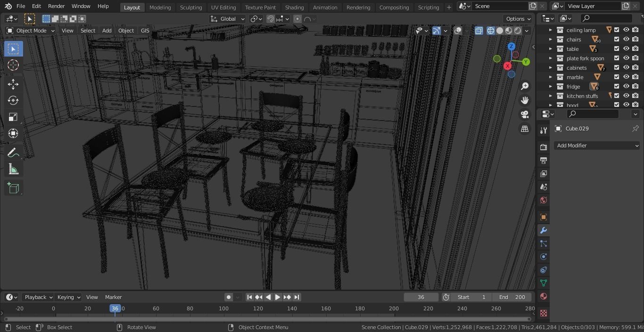Jump to the timeline start frame
Image resolution: width=644 pixels, height=332 pixels.
pos(249,297)
